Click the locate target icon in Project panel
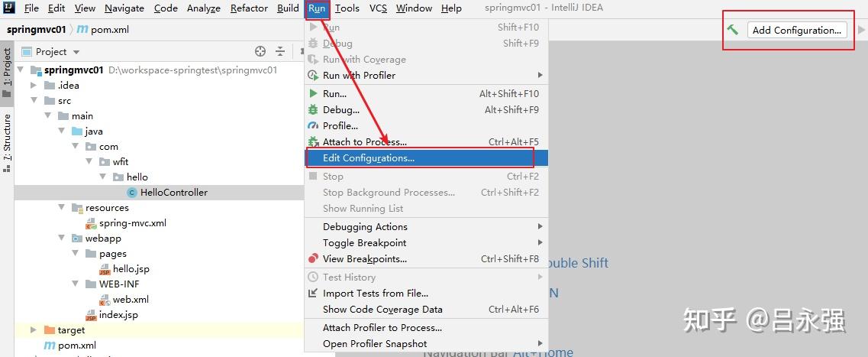This screenshot has height=357, width=868. (260, 51)
